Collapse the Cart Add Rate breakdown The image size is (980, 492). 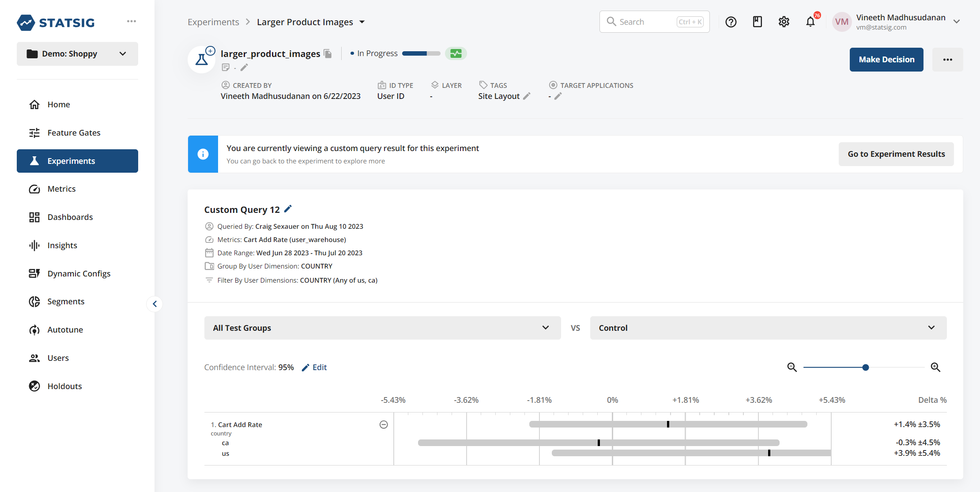pos(384,424)
